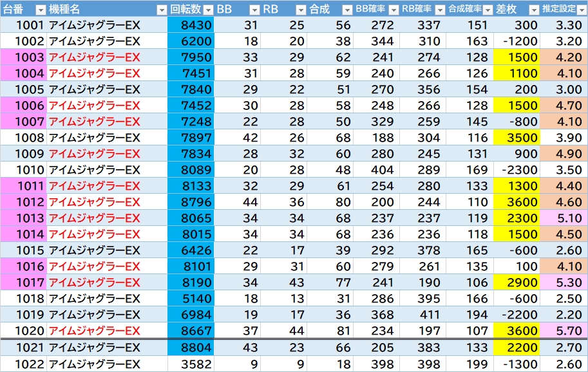This screenshot has height=372, width=588.
Task: Select difference cell -2300
Action: (517, 170)
